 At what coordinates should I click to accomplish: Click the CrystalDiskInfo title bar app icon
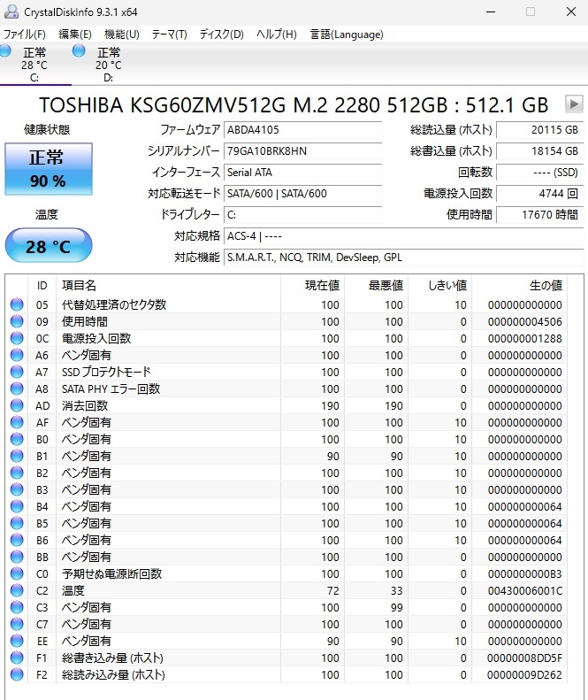coord(11,12)
